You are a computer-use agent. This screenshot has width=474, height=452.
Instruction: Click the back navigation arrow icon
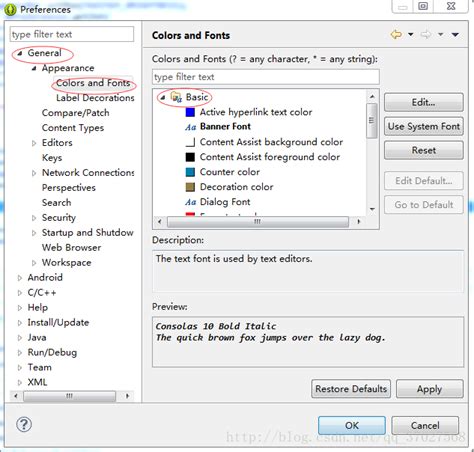tap(396, 34)
